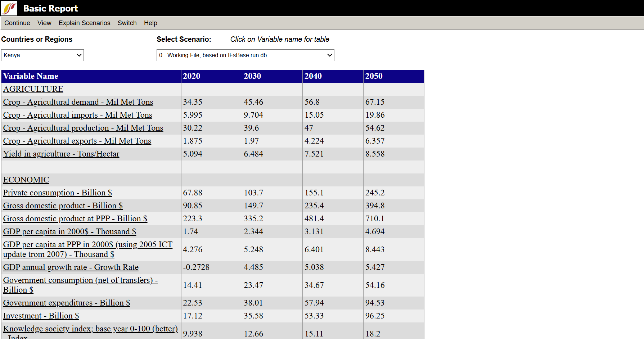Expand the Kenya country dropdown
The height and width of the screenshot is (339, 644).
coord(42,55)
